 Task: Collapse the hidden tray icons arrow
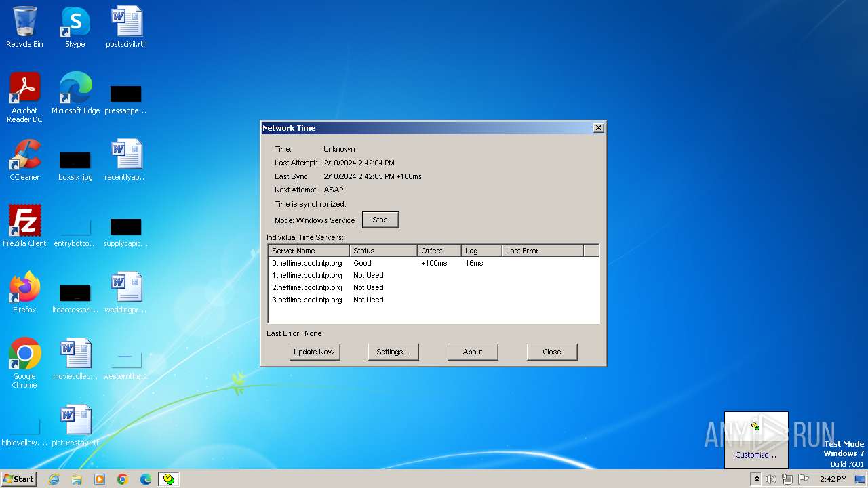pyautogui.click(x=757, y=479)
